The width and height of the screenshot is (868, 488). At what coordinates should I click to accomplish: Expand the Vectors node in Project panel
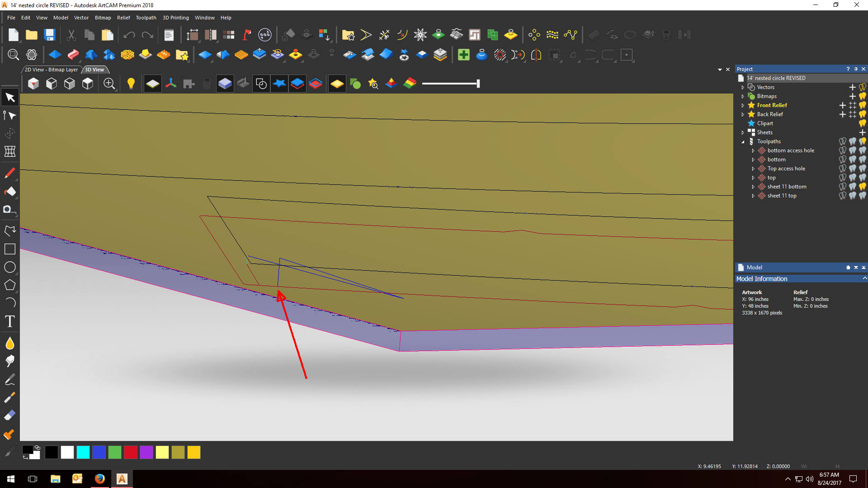pyautogui.click(x=743, y=87)
